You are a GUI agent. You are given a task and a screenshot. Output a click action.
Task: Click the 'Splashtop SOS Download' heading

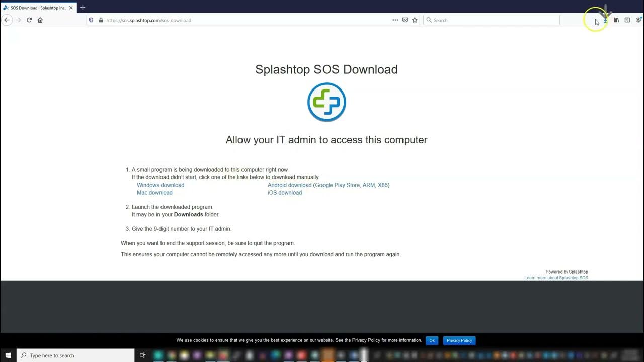click(x=327, y=69)
